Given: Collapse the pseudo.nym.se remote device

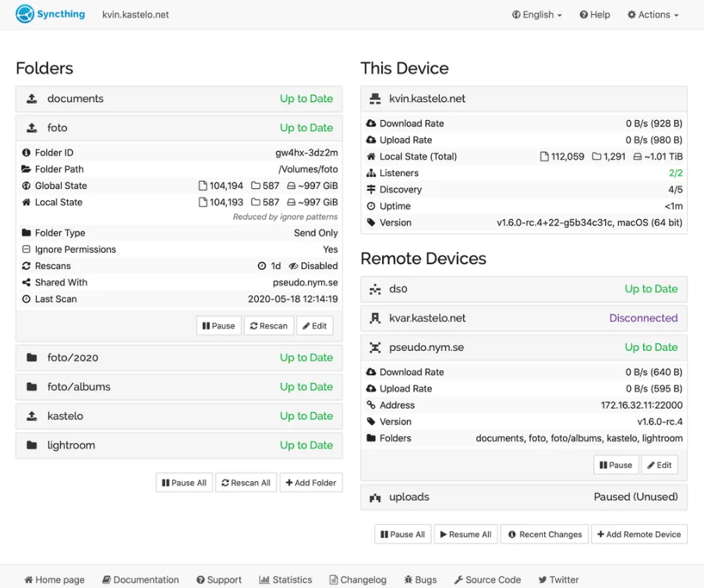Looking at the screenshot, I should (x=523, y=347).
